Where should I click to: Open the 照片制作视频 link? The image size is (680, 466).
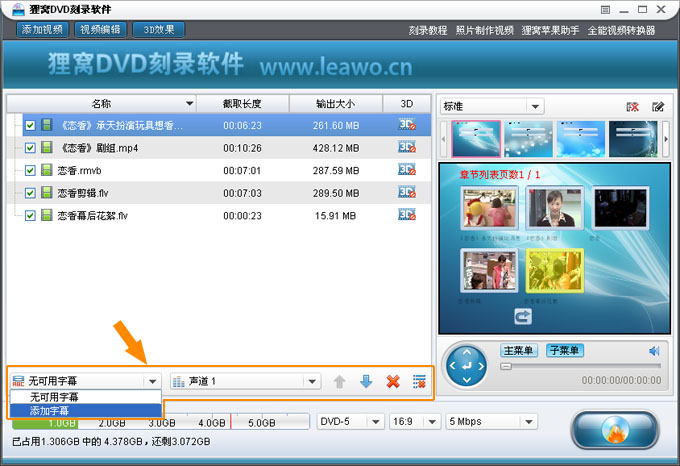484,30
